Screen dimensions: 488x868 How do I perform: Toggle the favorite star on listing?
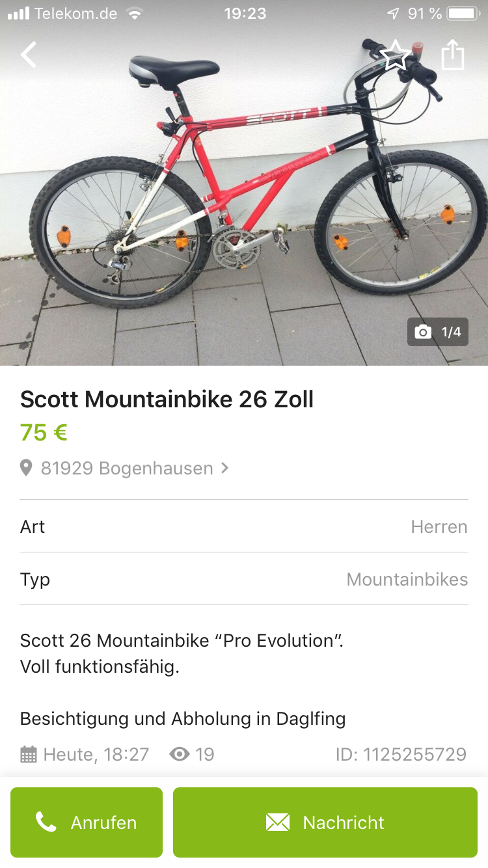click(x=395, y=55)
